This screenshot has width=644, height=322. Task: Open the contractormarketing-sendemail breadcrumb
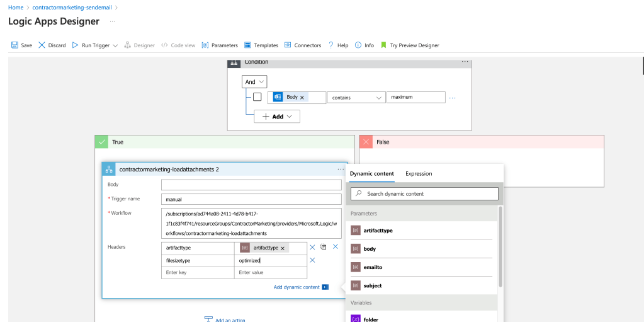pyautogui.click(x=72, y=8)
